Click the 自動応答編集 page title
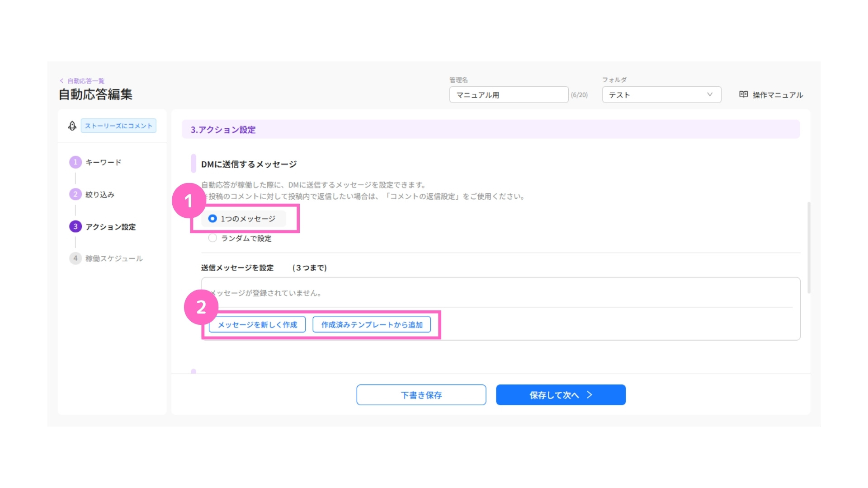 pyautogui.click(x=95, y=94)
